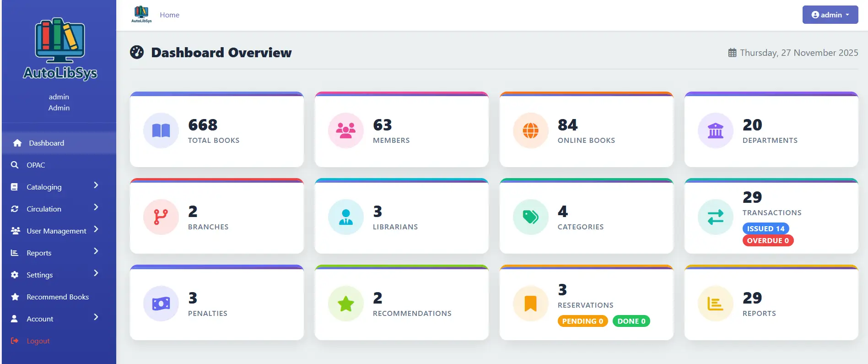Click the Penalties money bill icon
Viewport: 868px width, 364px height.
[x=161, y=304]
